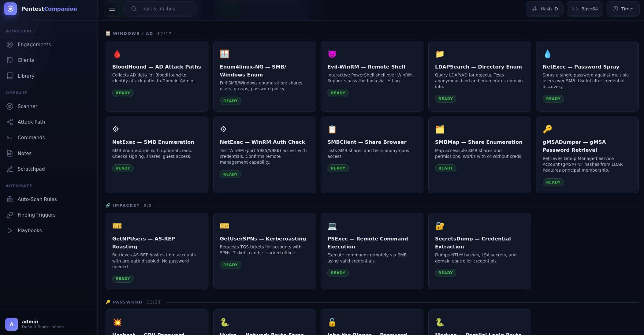The width and height of the screenshot is (644, 335).
Task: Open the Timer utility
Action: (623, 9)
